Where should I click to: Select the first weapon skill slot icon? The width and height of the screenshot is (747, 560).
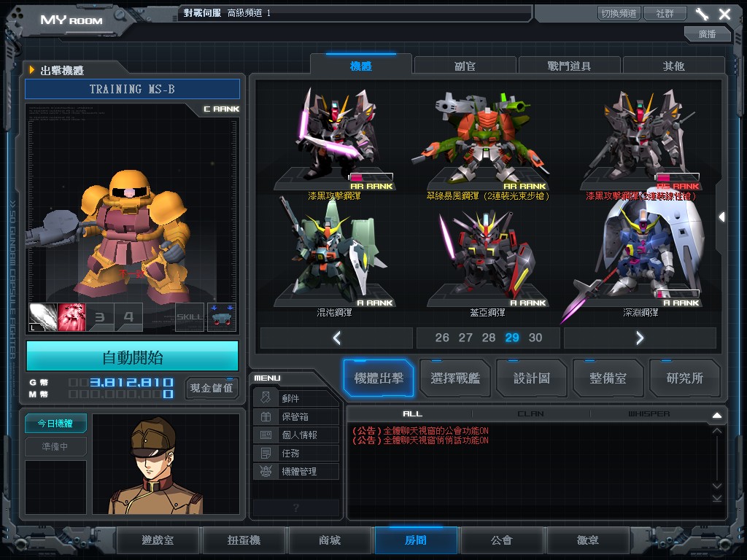[43, 317]
